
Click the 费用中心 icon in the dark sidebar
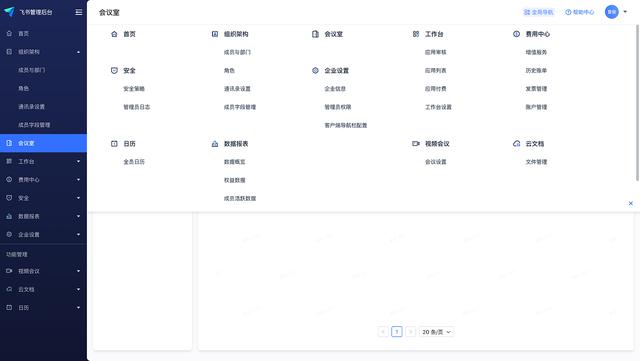tap(9, 179)
